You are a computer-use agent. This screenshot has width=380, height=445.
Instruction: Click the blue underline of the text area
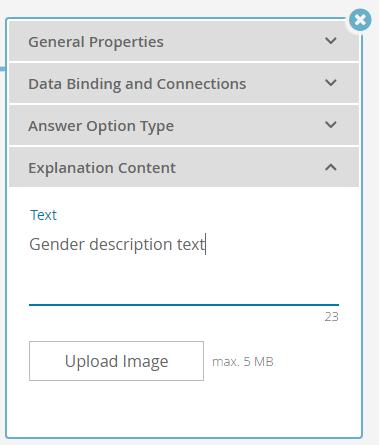[x=184, y=305]
